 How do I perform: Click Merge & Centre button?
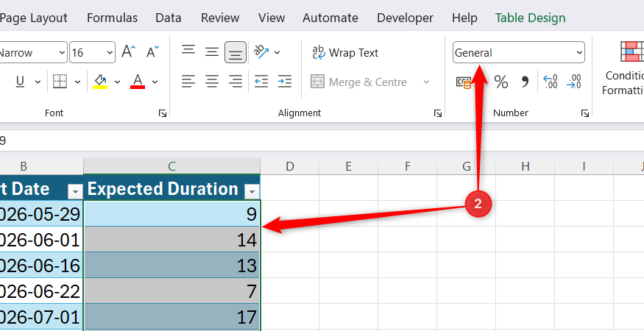point(358,82)
